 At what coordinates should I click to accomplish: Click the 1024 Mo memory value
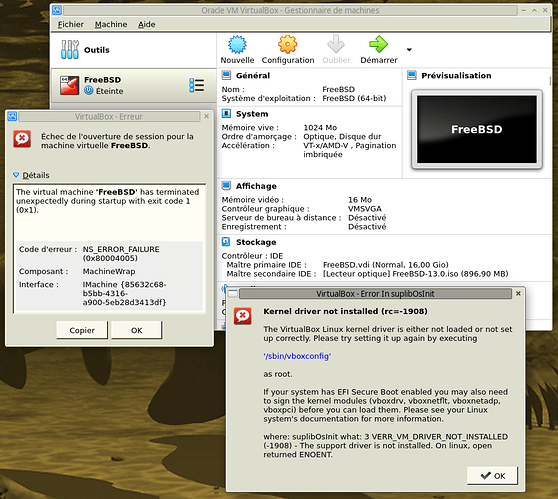(320, 127)
